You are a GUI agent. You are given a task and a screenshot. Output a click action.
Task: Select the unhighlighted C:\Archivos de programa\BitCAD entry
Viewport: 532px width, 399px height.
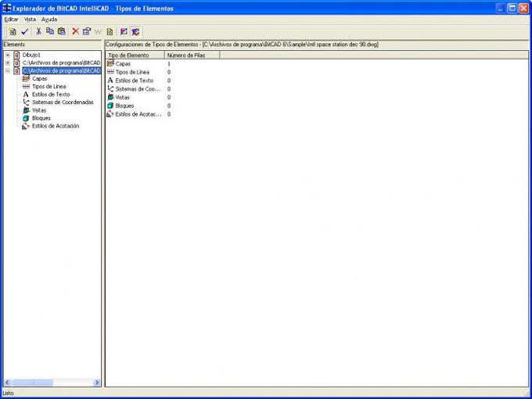(61, 63)
